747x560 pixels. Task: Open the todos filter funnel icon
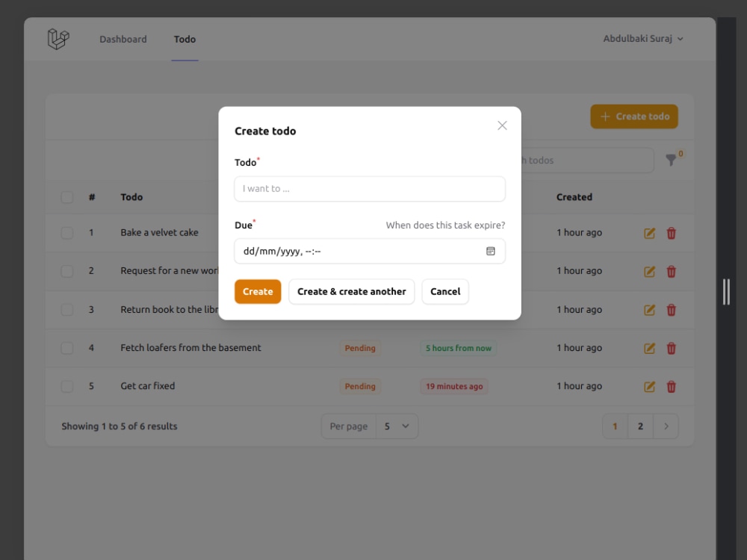click(671, 160)
